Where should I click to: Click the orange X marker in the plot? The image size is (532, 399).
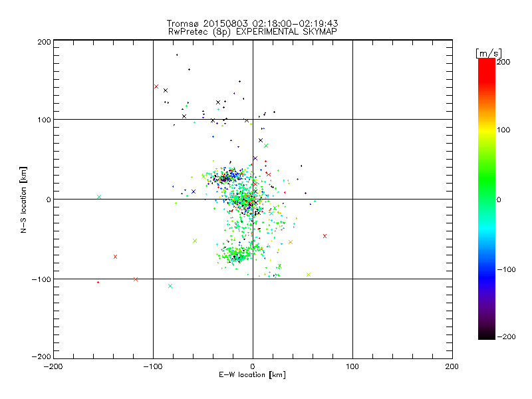click(x=291, y=242)
